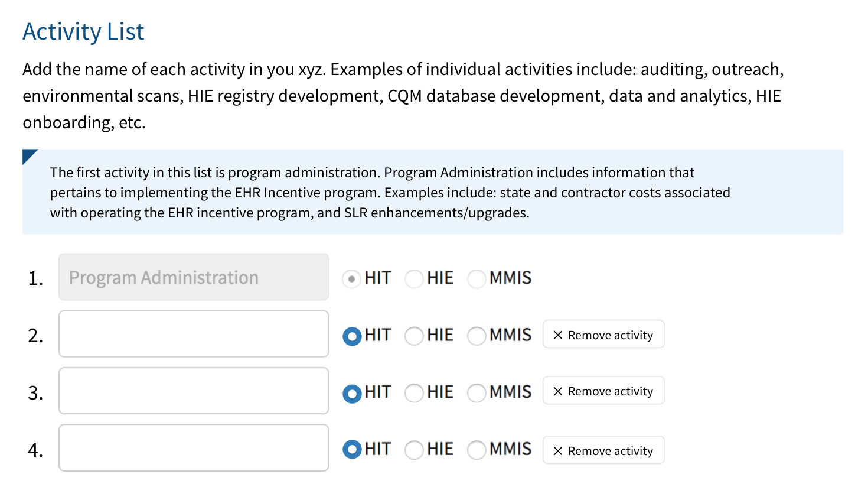Screen dimensions: 868x500
Task: Focus the activity 4 name field
Action: [194, 447]
